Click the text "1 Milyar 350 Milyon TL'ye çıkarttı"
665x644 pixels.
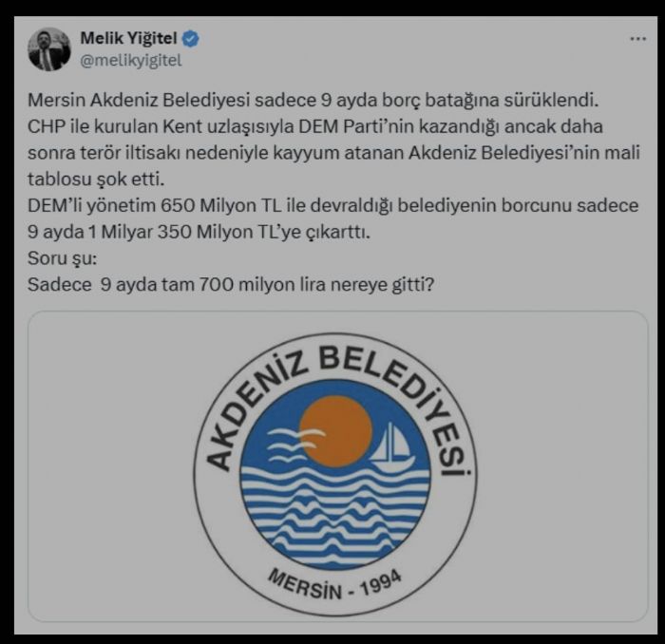pos(229,232)
